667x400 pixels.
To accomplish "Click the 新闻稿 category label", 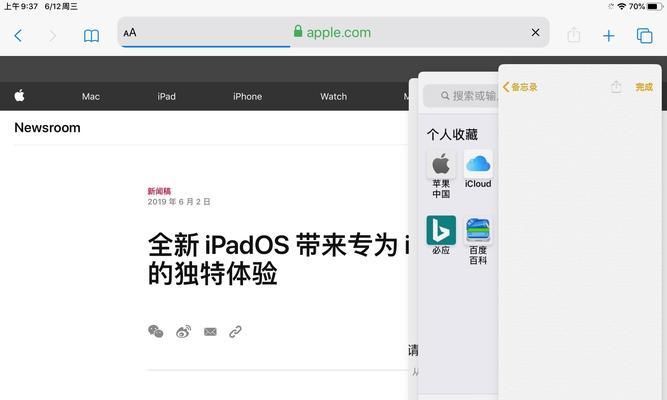I will (159, 191).
